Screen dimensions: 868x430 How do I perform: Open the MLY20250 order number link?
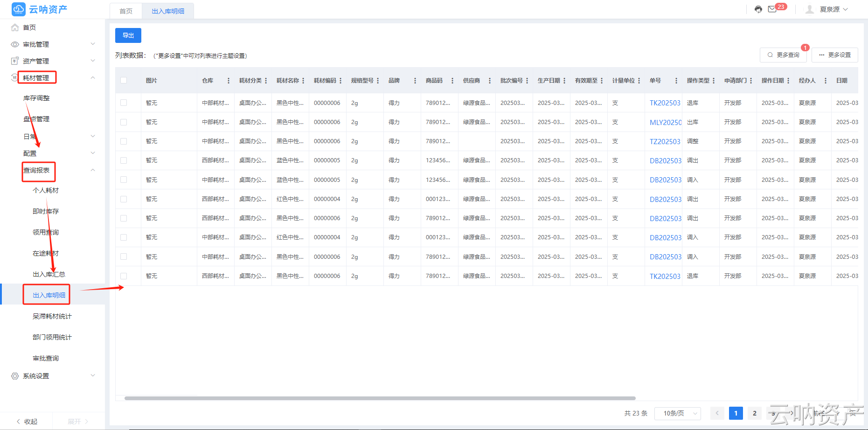pos(666,122)
